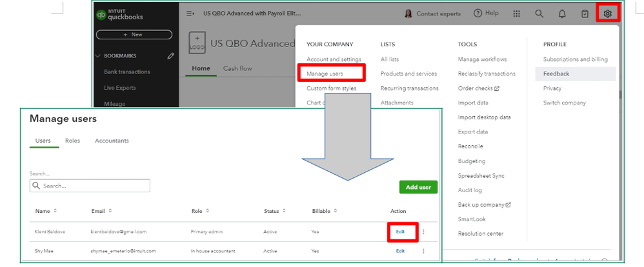Open Subscriptions and billing

click(576, 59)
